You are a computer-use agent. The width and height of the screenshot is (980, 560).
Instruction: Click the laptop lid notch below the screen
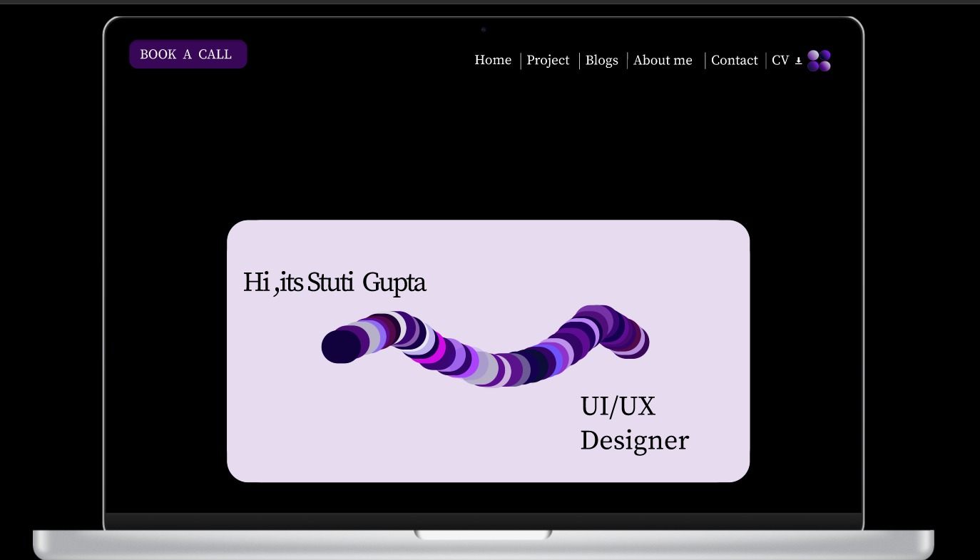(x=484, y=534)
